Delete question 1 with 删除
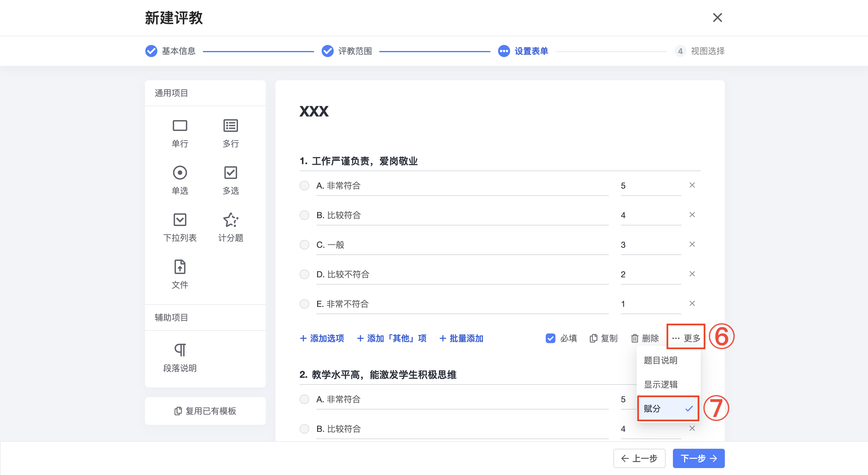This screenshot has height=475, width=868. tap(645, 338)
